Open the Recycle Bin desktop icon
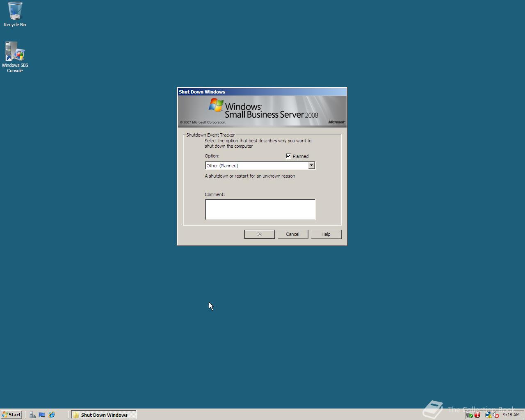Image resolution: width=525 pixels, height=420 pixels. (15, 14)
